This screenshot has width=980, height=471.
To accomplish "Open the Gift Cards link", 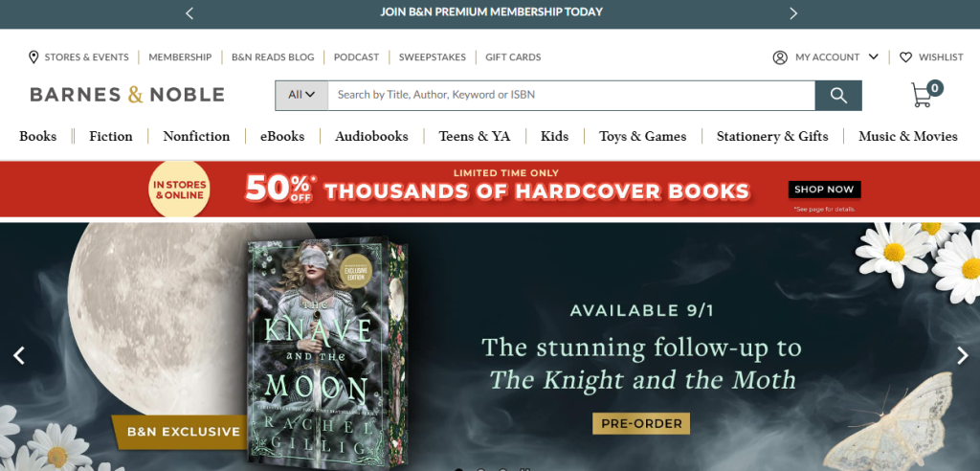I will pos(513,56).
